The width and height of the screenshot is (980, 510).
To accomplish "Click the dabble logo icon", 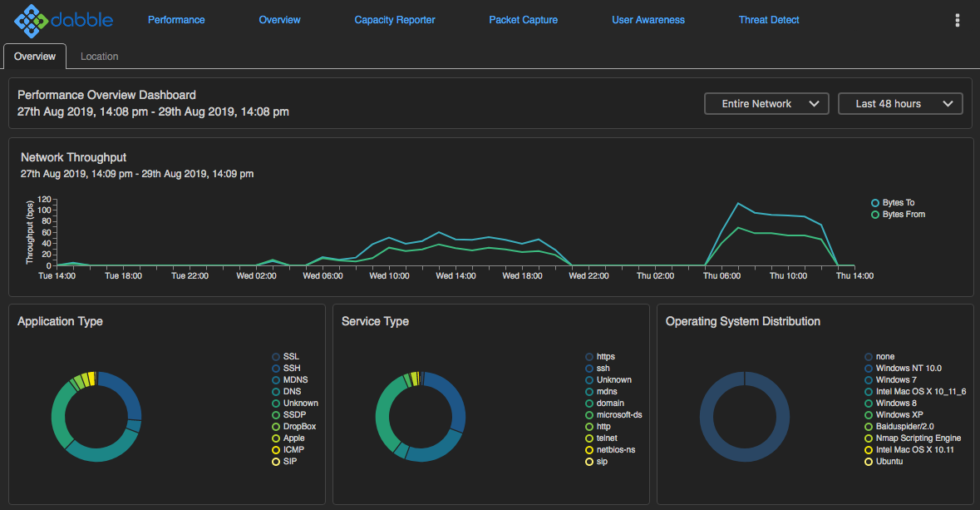I will [x=32, y=21].
